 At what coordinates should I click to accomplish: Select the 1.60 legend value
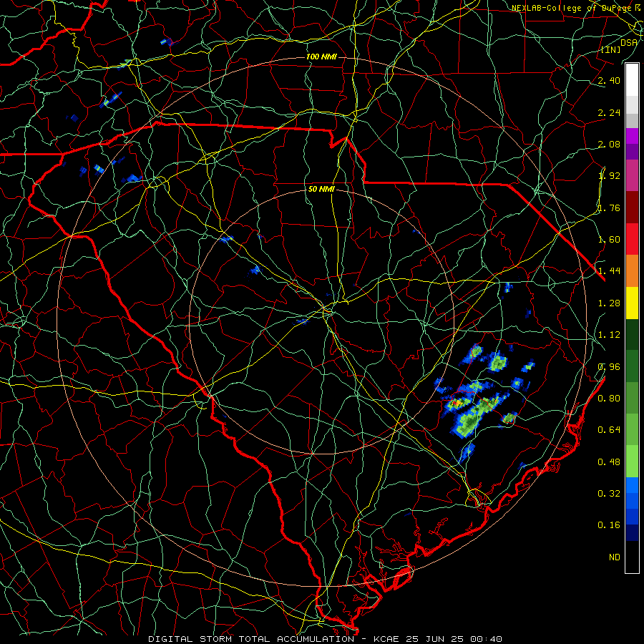click(609, 240)
